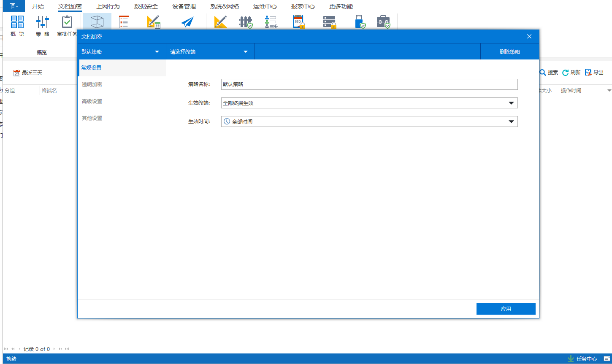The height and width of the screenshot is (364, 612).
Task: Open the 数据安全 ribbon tab
Action: coord(146,6)
